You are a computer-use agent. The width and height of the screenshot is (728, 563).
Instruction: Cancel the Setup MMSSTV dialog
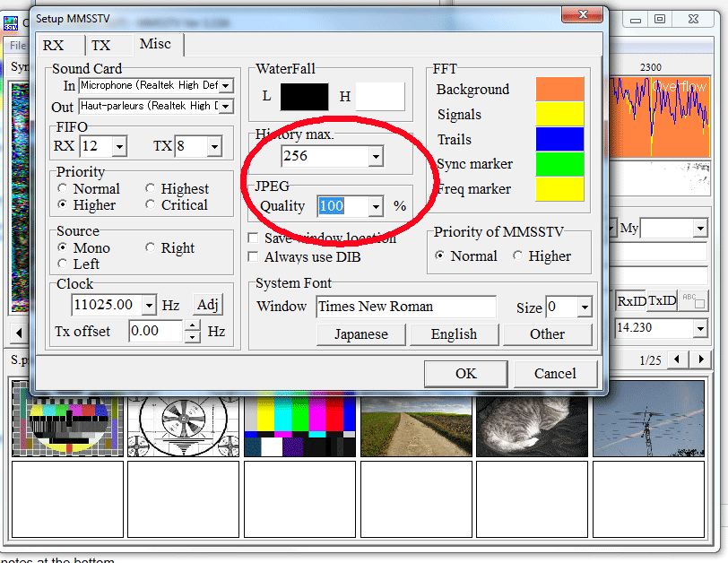coord(555,374)
